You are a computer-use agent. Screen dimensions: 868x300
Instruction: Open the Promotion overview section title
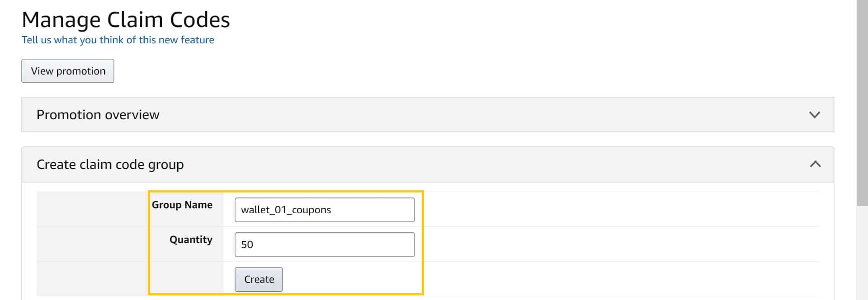point(98,115)
